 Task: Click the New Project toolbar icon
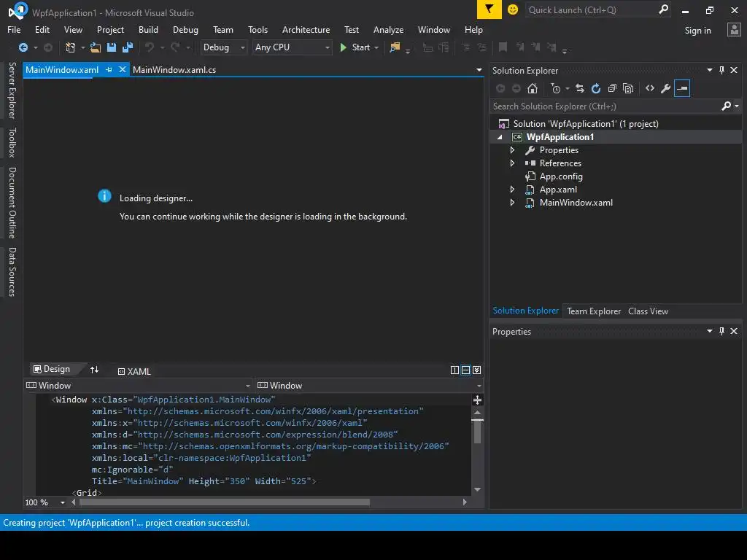click(71, 47)
